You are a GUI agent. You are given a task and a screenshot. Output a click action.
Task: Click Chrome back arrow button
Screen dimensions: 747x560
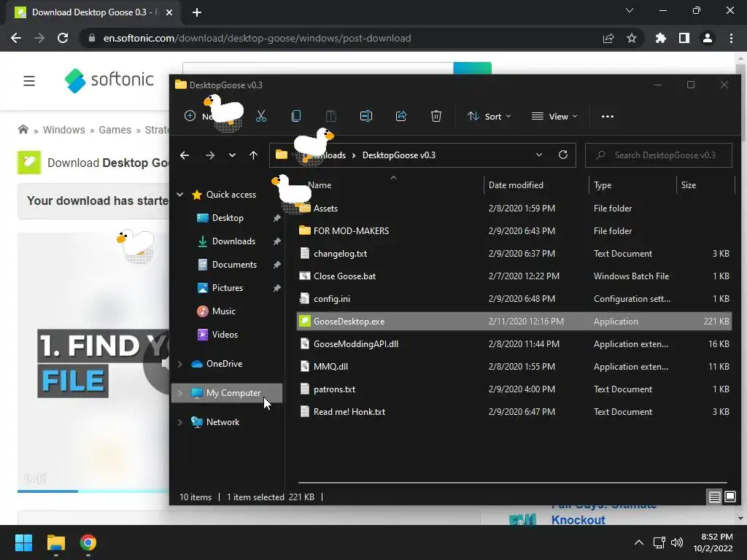point(16,38)
